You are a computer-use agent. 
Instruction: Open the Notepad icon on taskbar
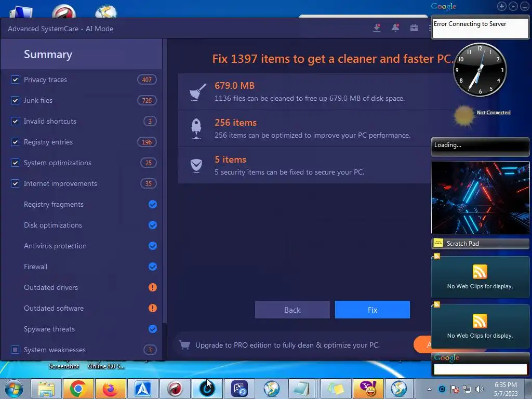pyautogui.click(x=302, y=389)
